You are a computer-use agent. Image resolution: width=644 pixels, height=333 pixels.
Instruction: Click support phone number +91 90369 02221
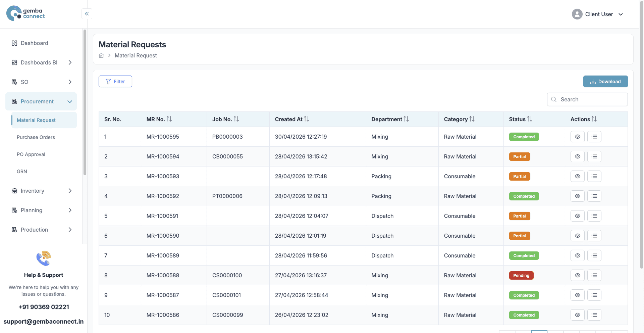click(x=44, y=307)
